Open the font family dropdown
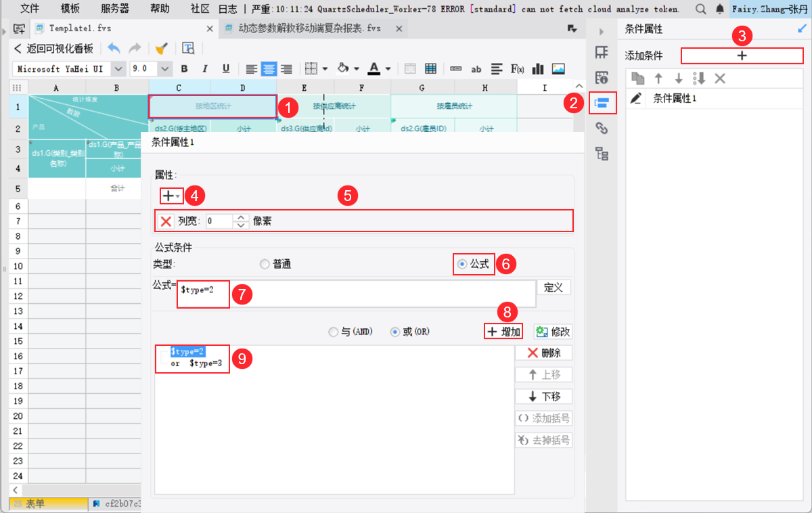 click(x=118, y=69)
